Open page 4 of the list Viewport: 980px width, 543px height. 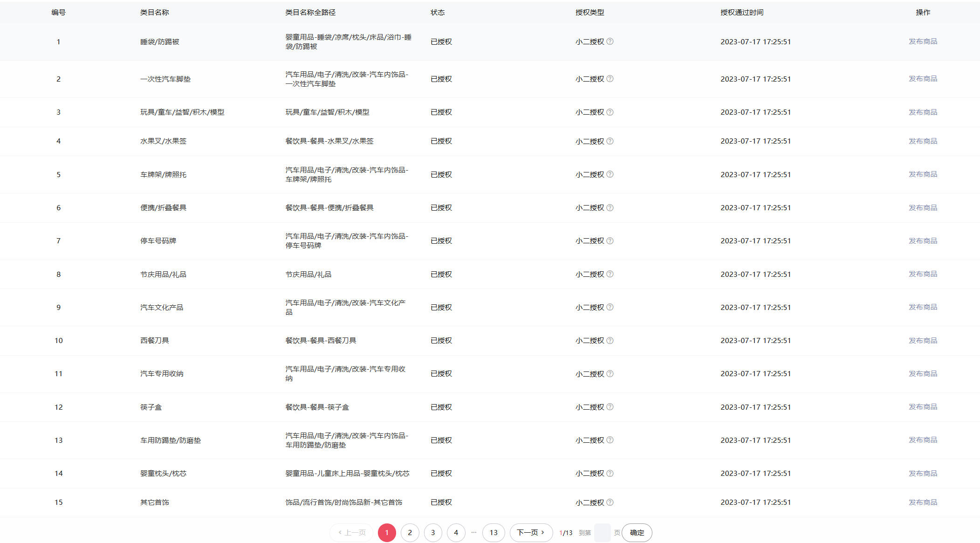click(x=456, y=533)
